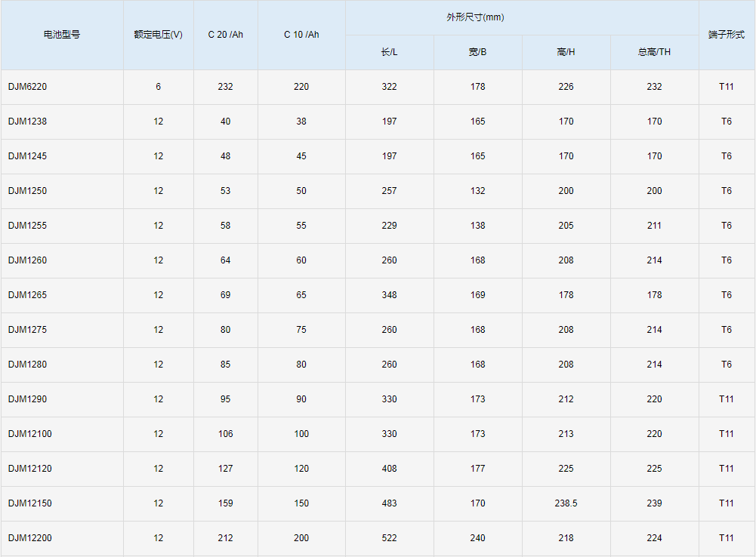The image size is (756, 557).
Task: Click the C 10 /Ah header cell
Action: pos(301,35)
